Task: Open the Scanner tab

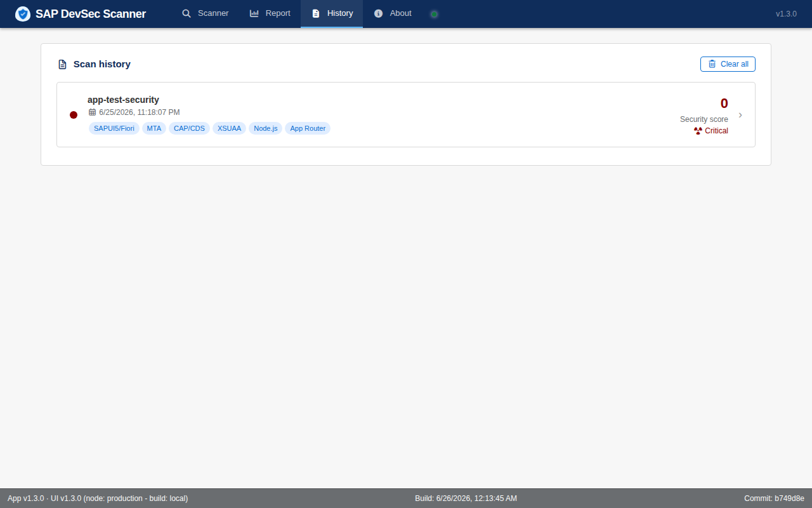Action: pyautogui.click(x=205, y=13)
